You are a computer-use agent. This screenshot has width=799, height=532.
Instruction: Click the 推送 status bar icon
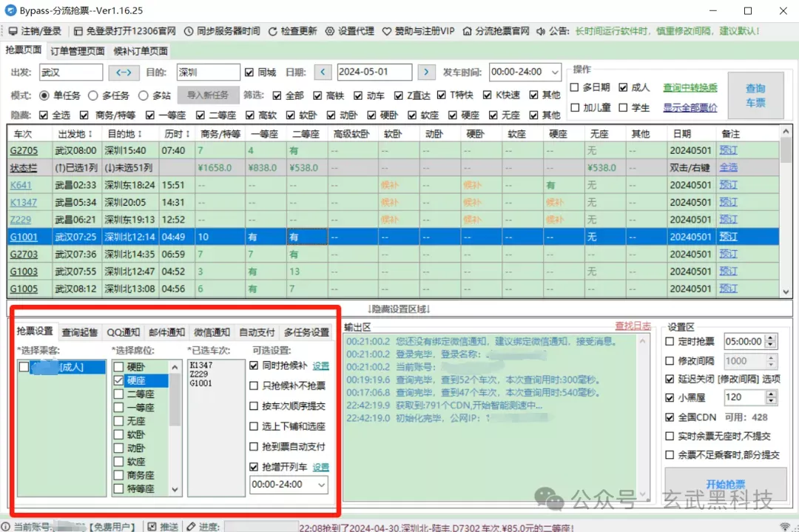(x=152, y=526)
